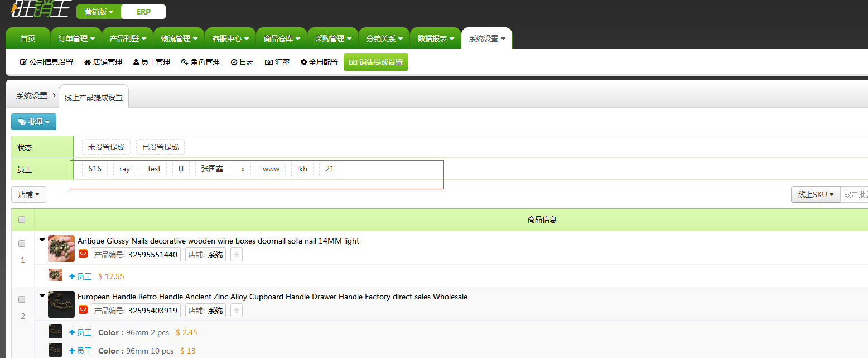Click the 96mm 10 pcs variant thumbnail
The height and width of the screenshot is (358, 868).
point(55,350)
